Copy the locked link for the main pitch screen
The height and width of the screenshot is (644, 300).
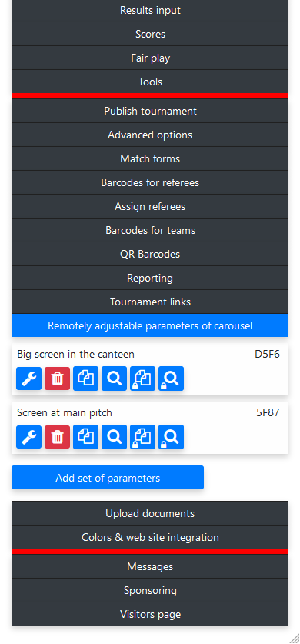(143, 437)
